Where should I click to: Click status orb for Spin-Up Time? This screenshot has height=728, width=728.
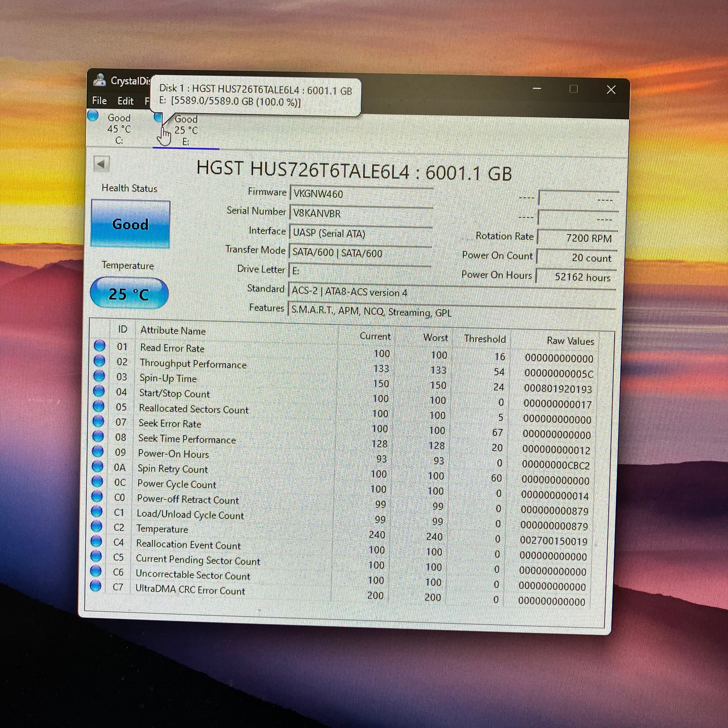[99, 376]
